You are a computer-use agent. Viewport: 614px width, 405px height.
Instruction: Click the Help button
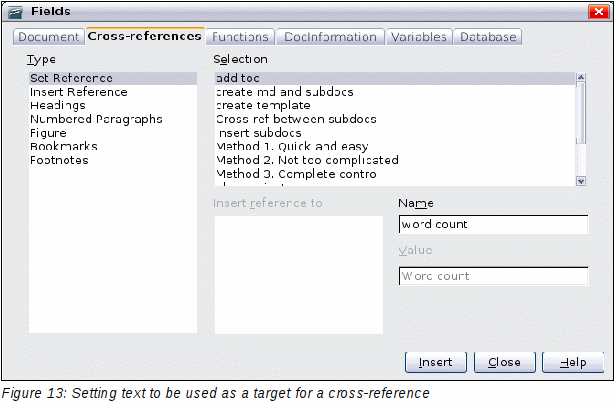pos(573,362)
